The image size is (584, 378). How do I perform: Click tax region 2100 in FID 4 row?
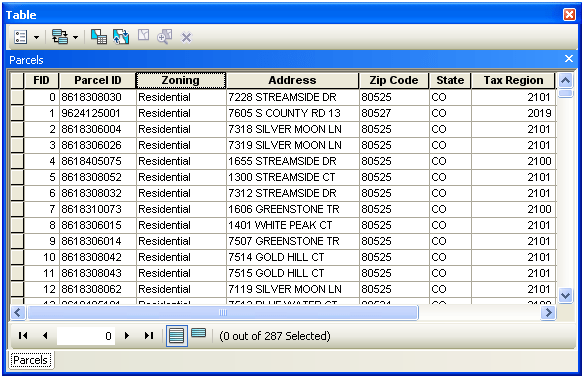(x=514, y=161)
